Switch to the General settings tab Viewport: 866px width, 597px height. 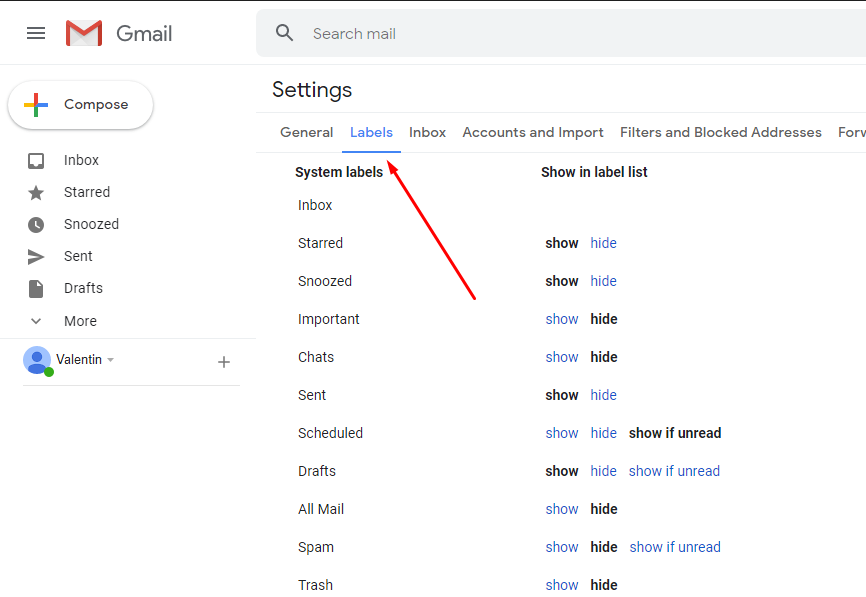point(306,132)
